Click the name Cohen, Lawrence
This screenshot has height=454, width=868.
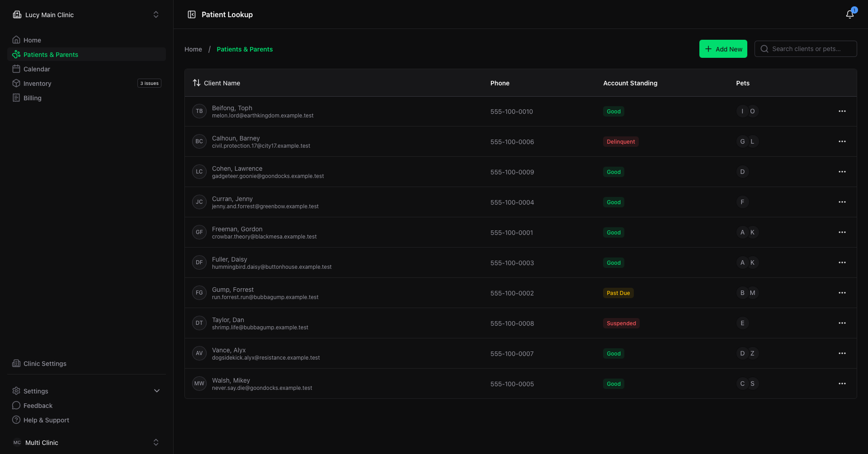pos(237,168)
